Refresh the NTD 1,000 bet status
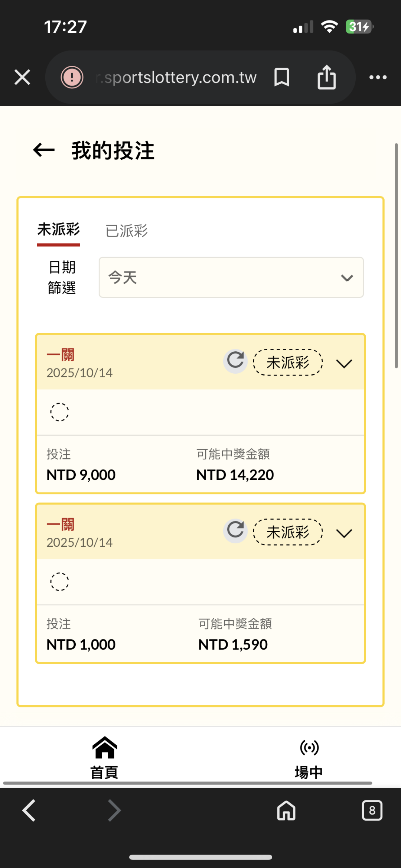Image resolution: width=401 pixels, height=868 pixels. (x=235, y=530)
